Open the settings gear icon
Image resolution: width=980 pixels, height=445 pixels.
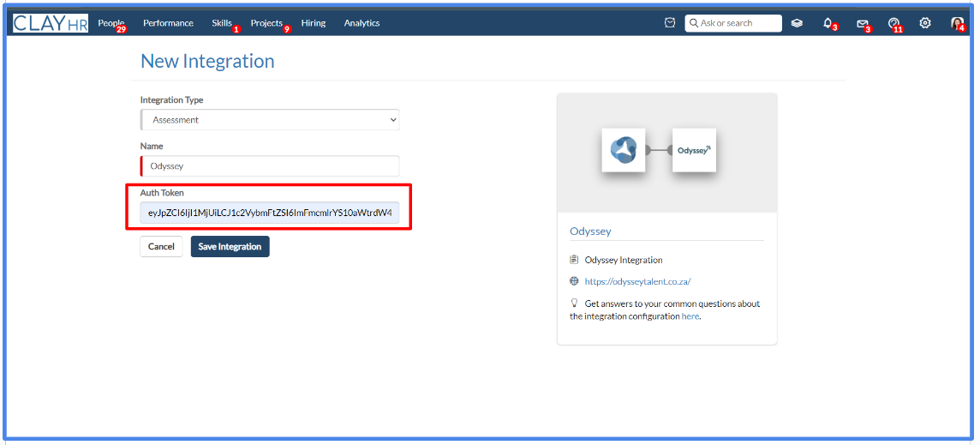[x=925, y=23]
